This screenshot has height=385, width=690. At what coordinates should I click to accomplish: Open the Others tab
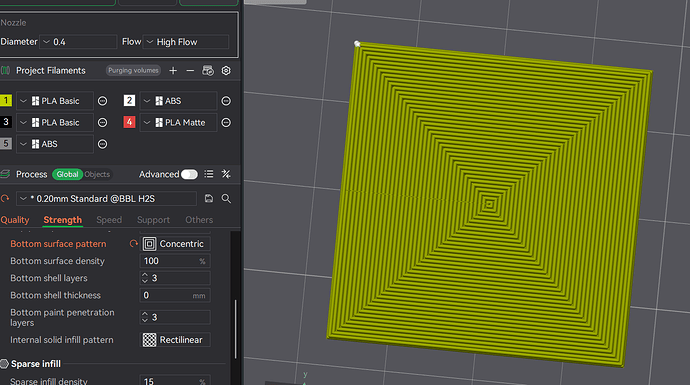tap(199, 220)
